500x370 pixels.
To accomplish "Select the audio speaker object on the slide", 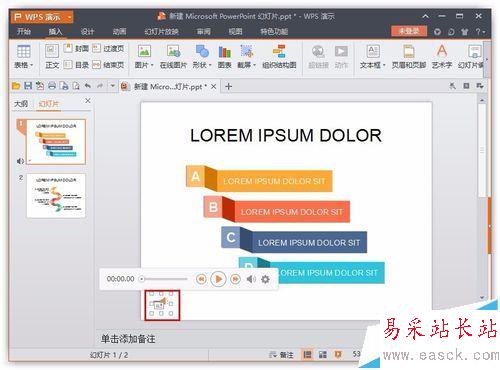I will (162, 305).
